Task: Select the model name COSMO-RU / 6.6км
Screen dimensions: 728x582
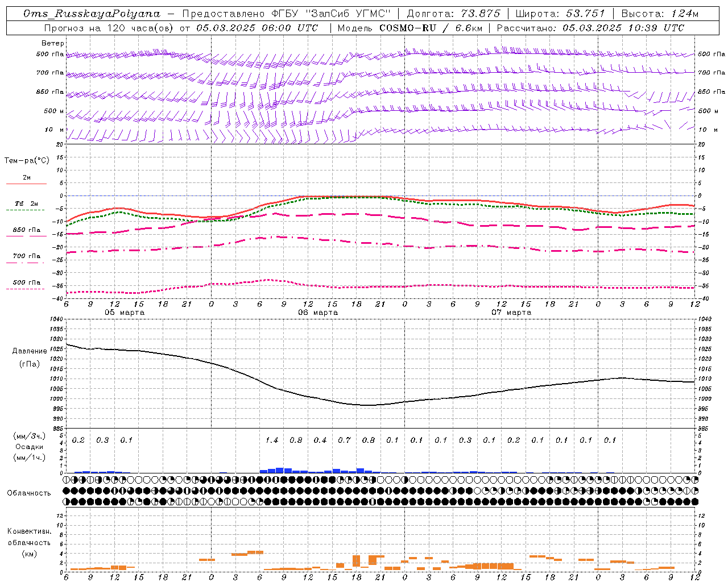Action: [431, 28]
